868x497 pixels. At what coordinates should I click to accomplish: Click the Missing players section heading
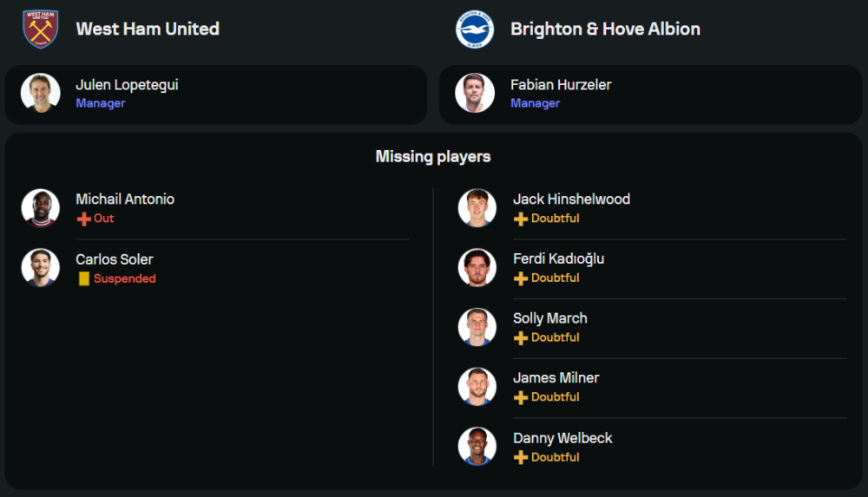tap(433, 157)
